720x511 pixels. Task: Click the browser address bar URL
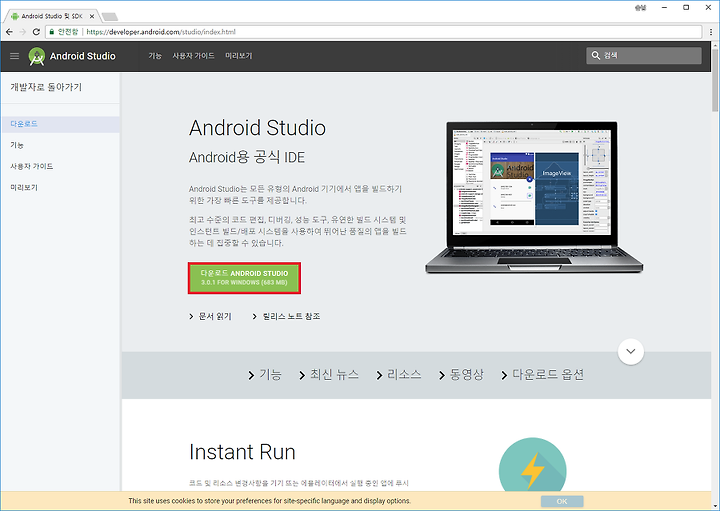pos(161,32)
